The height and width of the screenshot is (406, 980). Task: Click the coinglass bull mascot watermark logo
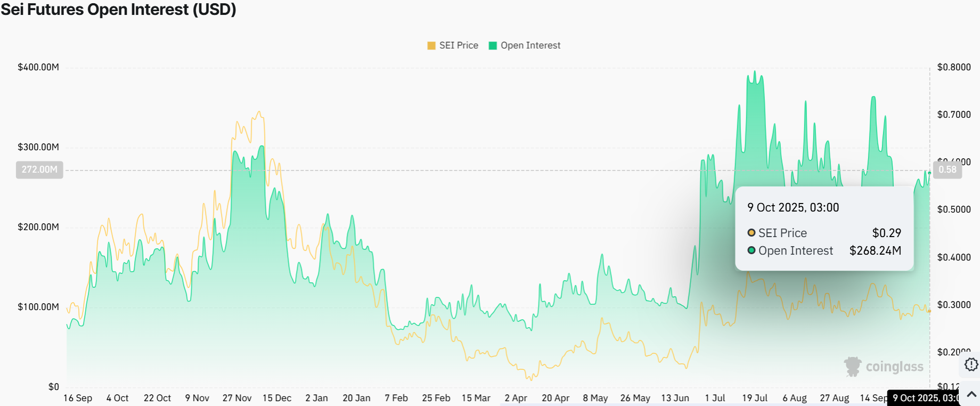pos(853,367)
